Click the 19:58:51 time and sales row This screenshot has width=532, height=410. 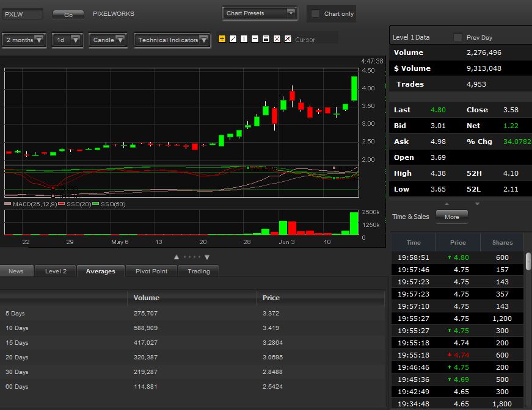pyautogui.click(x=457, y=257)
